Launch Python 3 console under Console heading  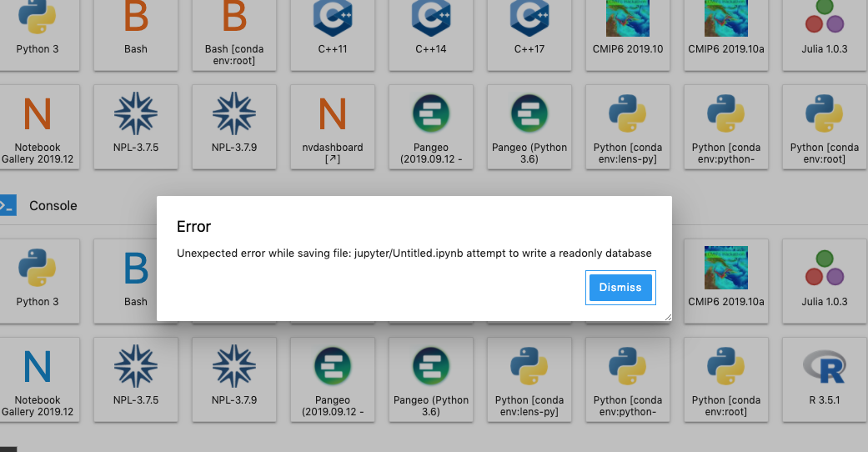[37, 281]
